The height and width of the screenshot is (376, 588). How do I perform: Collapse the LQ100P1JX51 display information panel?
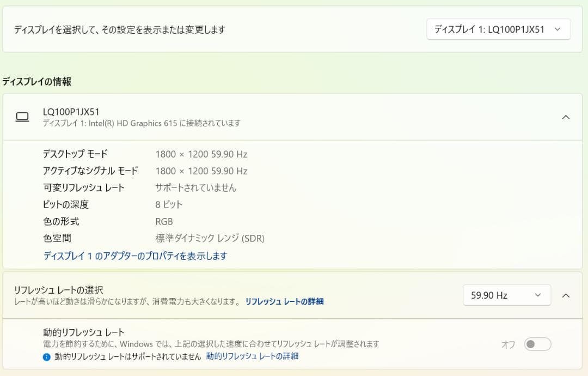565,117
